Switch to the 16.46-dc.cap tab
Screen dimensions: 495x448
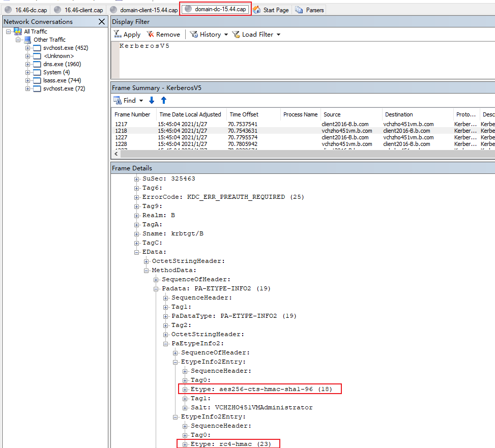coord(26,10)
